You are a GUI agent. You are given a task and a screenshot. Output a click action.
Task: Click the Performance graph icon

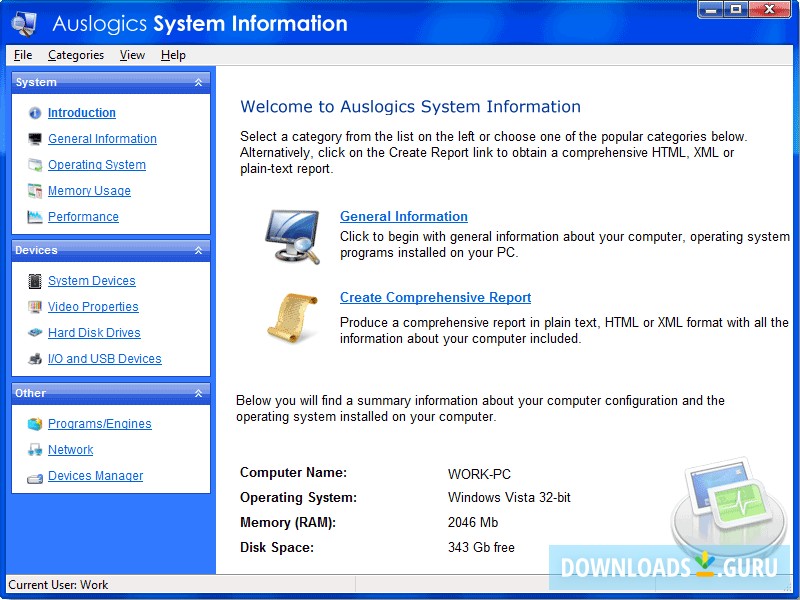pyautogui.click(x=35, y=217)
